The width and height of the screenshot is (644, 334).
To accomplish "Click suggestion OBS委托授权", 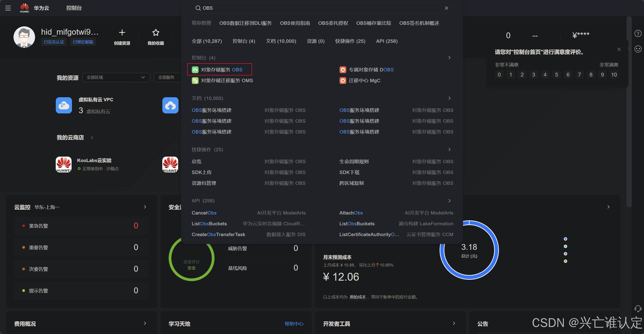I will [333, 23].
